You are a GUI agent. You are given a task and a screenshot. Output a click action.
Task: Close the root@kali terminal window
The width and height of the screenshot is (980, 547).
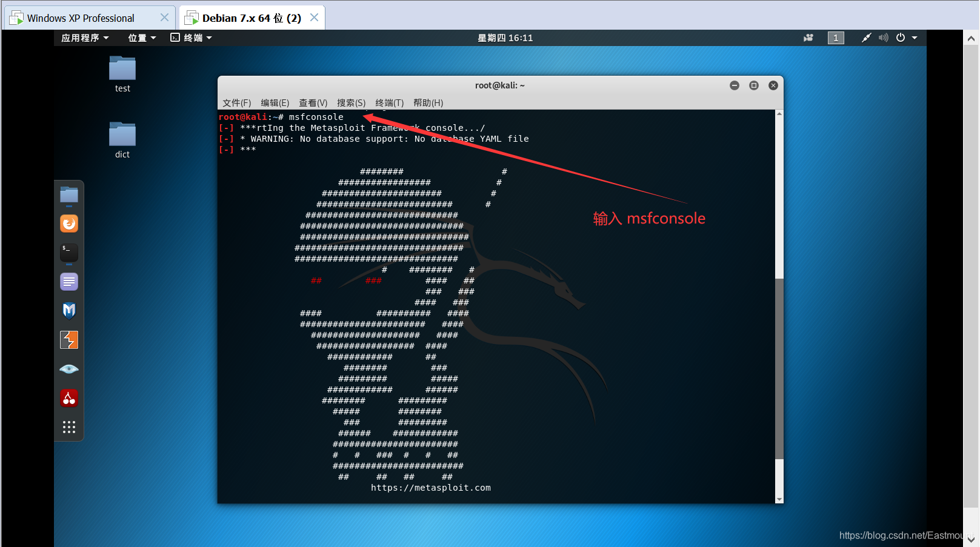[773, 85]
